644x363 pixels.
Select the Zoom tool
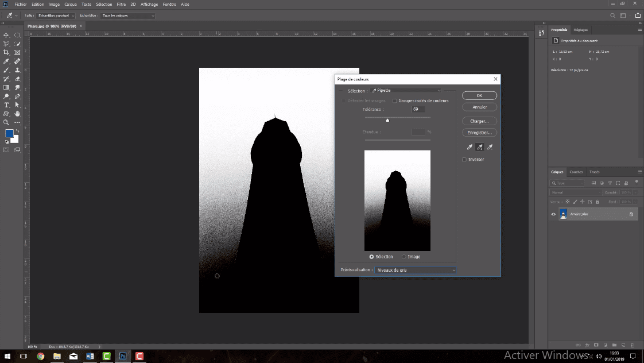click(6, 122)
